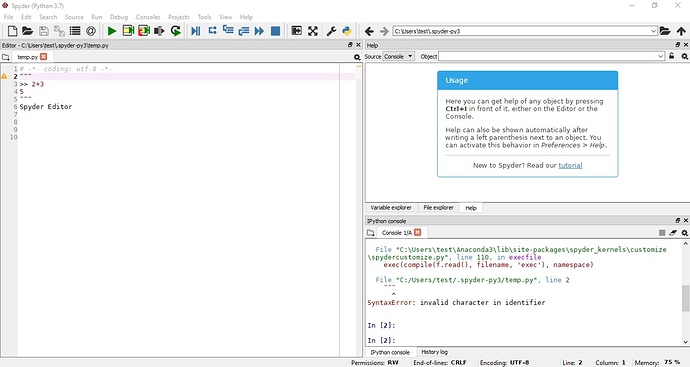The image size is (690, 367).
Task: Maximize the current pane icon
Action: 297,31
